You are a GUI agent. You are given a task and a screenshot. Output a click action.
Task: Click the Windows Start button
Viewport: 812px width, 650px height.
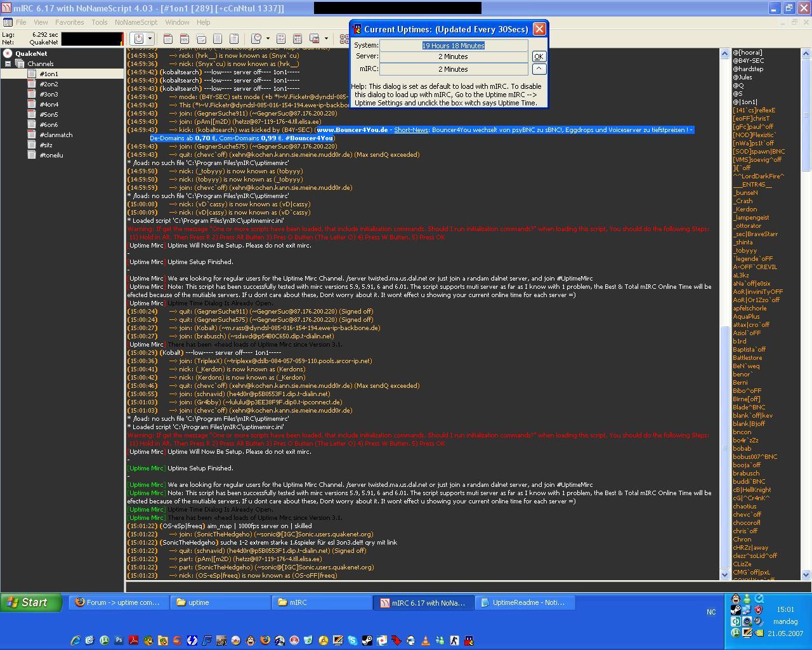click(x=31, y=602)
